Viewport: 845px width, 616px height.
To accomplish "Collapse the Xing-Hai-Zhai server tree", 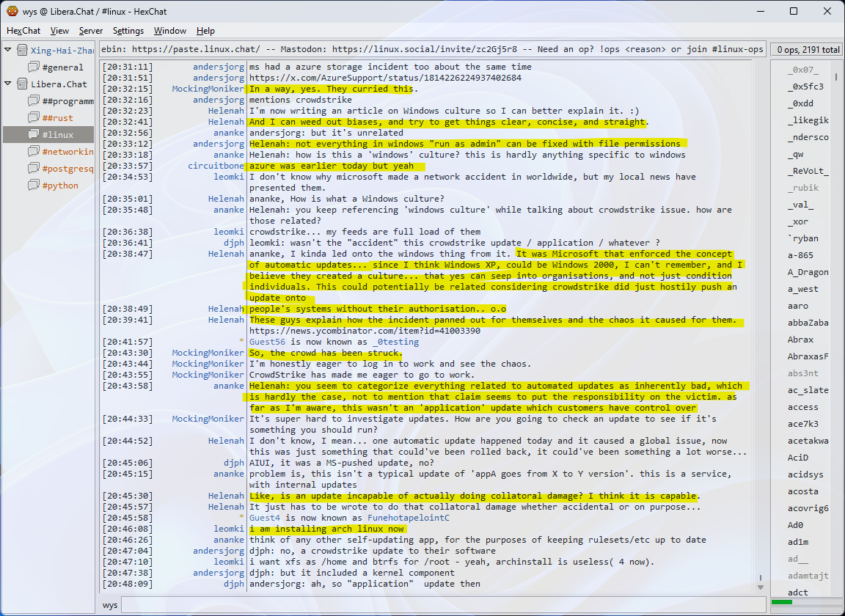I will [x=9, y=51].
